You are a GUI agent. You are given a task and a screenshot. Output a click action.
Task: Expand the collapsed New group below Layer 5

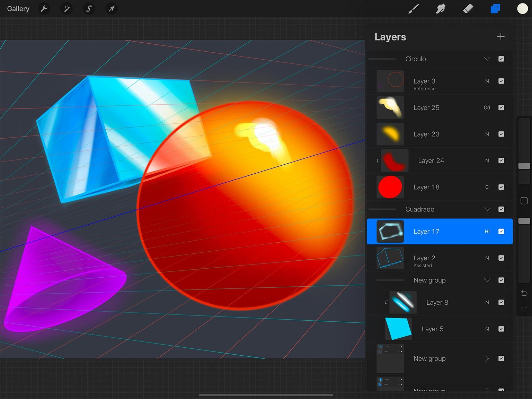(x=487, y=358)
